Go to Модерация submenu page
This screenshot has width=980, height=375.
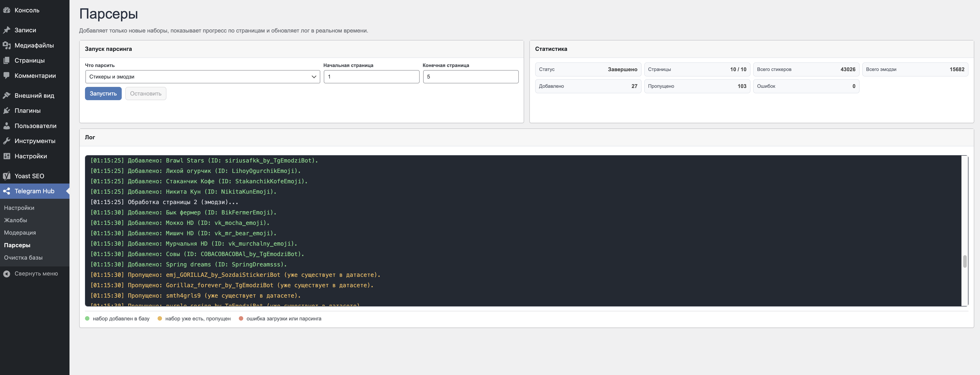[x=20, y=233]
